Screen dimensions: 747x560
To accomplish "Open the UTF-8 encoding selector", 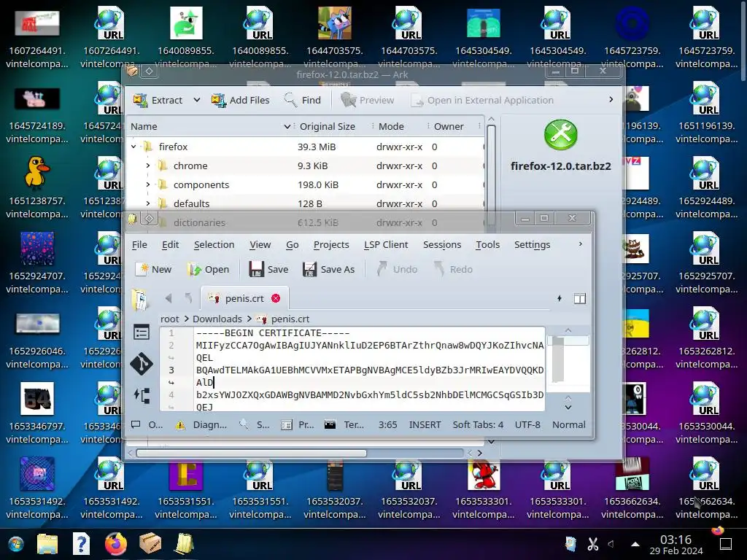I will click(527, 425).
